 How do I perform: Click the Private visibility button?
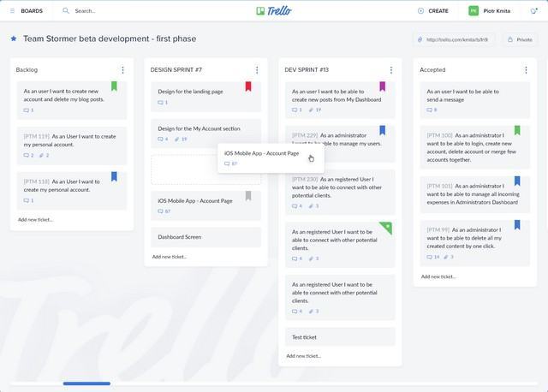point(520,39)
